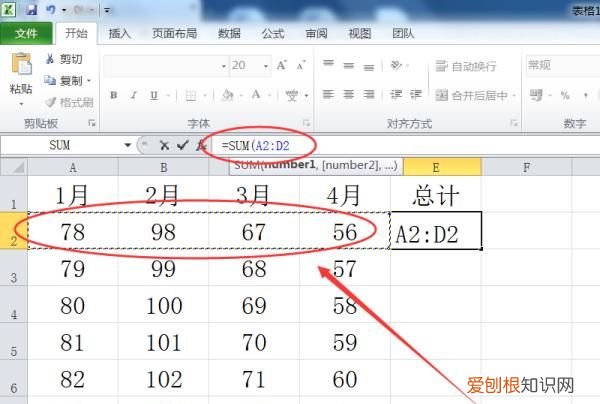The width and height of the screenshot is (600, 404).
Task: Decrease indent icon
Action: coord(396,94)
